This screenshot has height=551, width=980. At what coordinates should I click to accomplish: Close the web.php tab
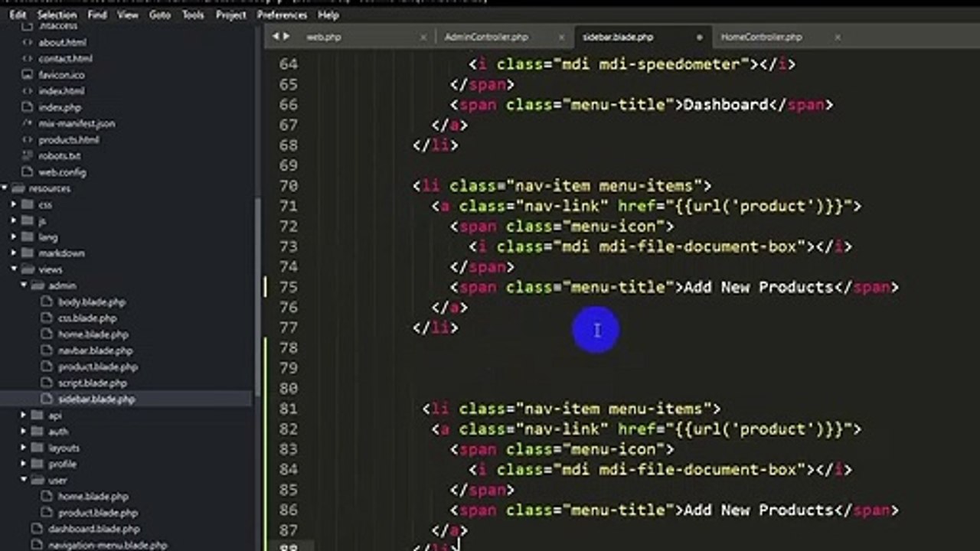point(423,37)
